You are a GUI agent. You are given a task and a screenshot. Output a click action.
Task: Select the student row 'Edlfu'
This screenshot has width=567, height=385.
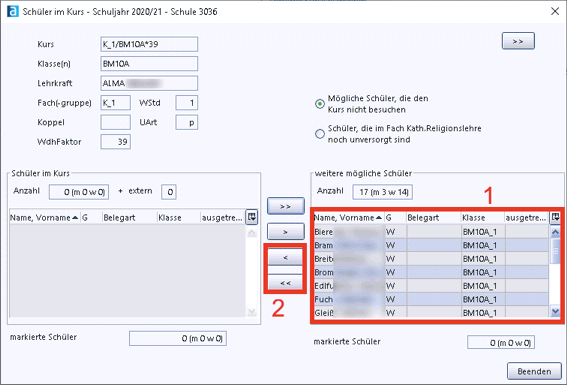pos(431,286)
